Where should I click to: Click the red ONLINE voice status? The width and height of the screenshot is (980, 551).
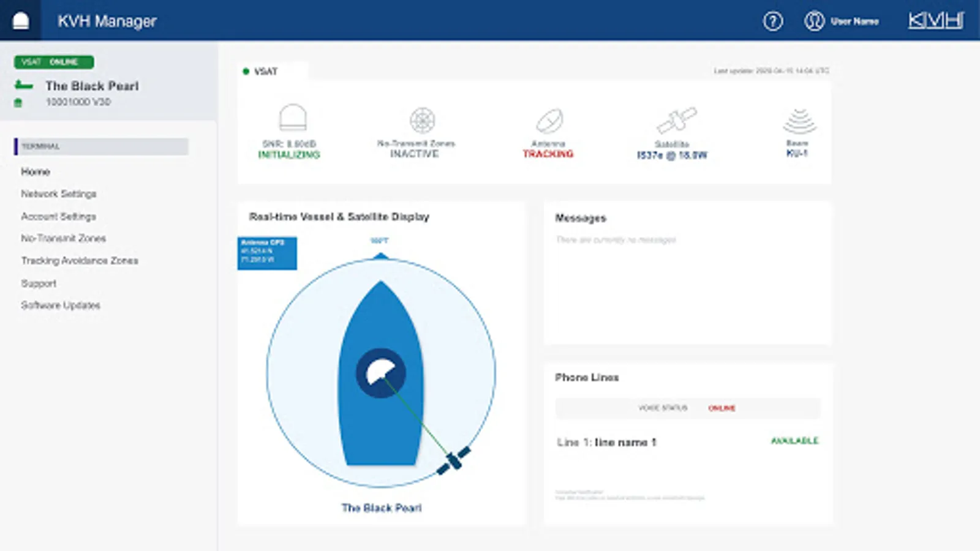point(722,408)
